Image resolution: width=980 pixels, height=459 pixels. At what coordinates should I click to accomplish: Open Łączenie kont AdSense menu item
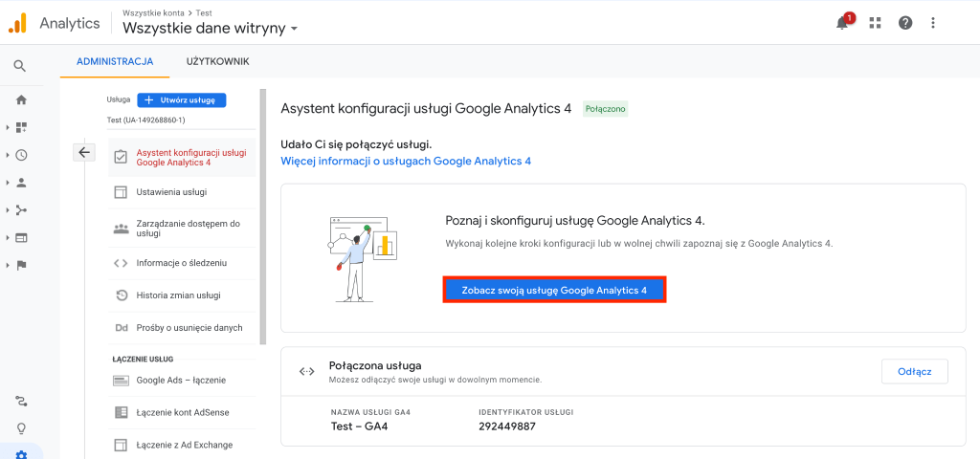182,413
